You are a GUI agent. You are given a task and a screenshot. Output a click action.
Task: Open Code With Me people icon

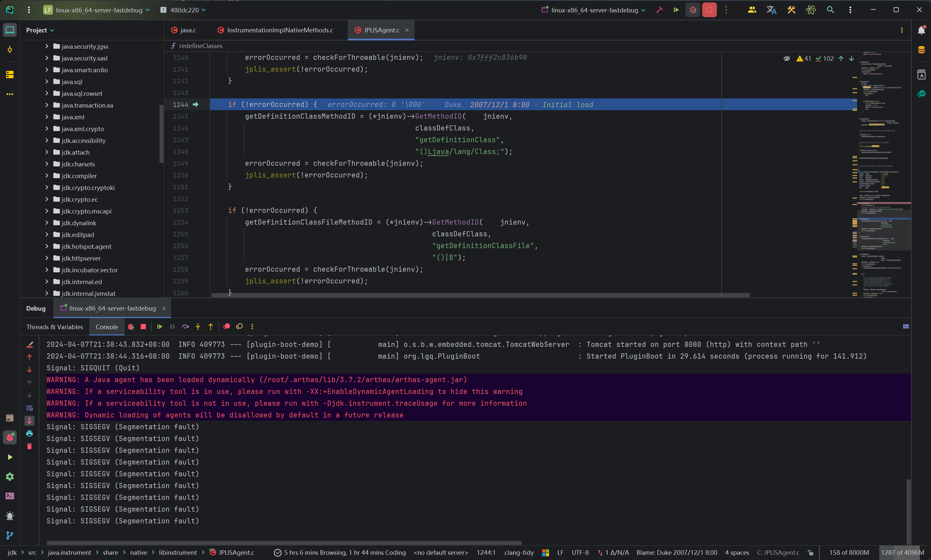(752, 10)
